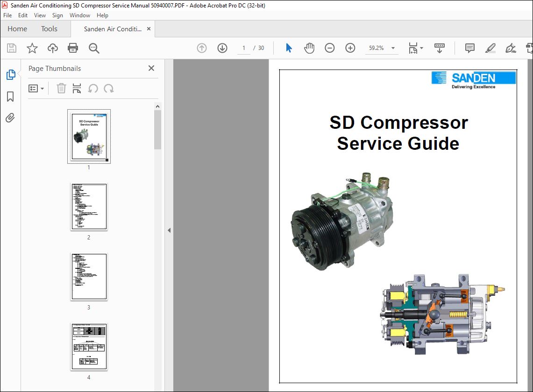Activate the Hand pan tool

pyautogui.click(x=309, y=48)
